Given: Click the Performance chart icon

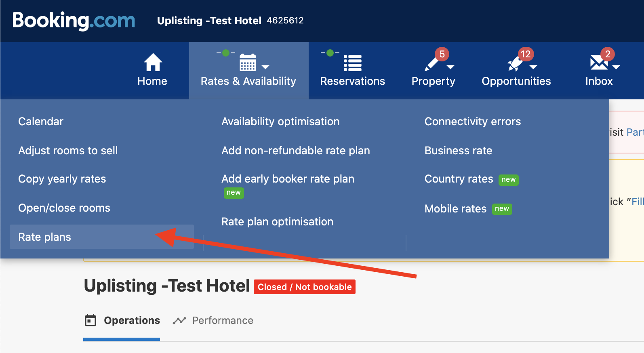Looking at the screenshot, I should point(179,321).
